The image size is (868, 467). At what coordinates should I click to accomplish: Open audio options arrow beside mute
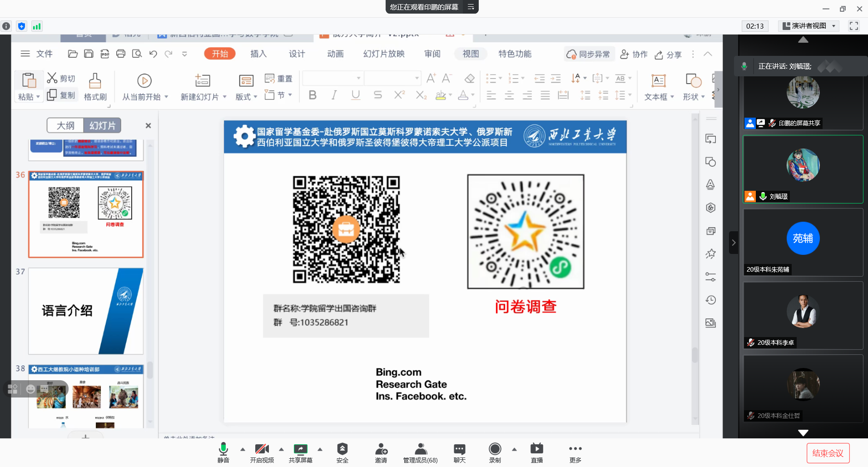click(x=243, y=449)
